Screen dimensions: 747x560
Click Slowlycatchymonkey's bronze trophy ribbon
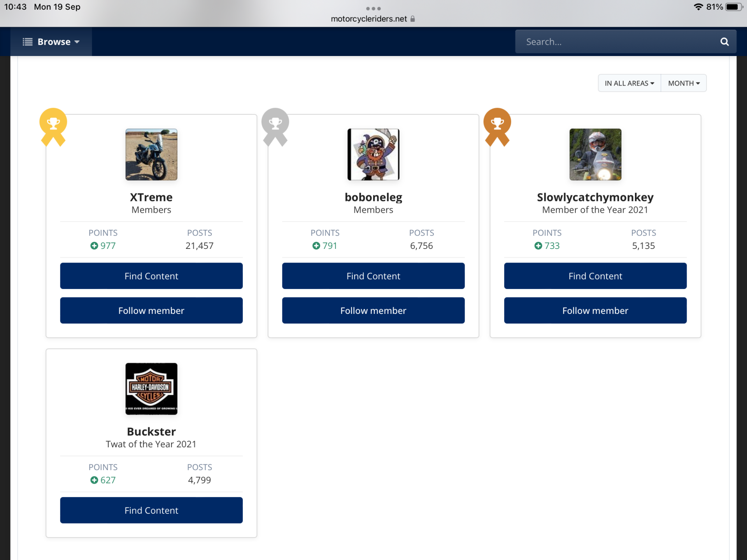click(x=497, y=125)
